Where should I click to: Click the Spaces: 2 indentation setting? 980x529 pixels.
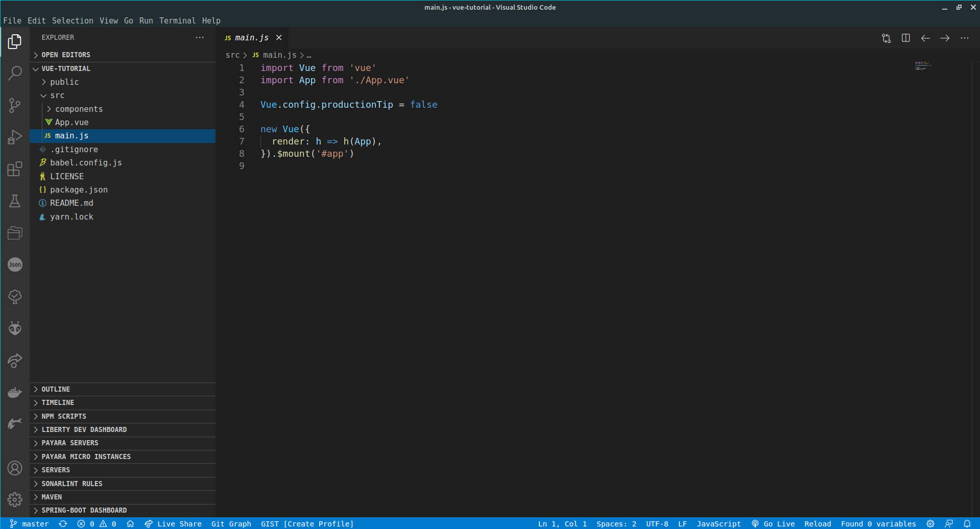[616, 523]
